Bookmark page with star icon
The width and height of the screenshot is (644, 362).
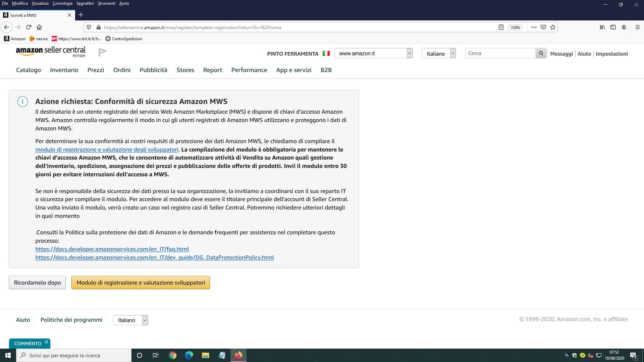553,27
